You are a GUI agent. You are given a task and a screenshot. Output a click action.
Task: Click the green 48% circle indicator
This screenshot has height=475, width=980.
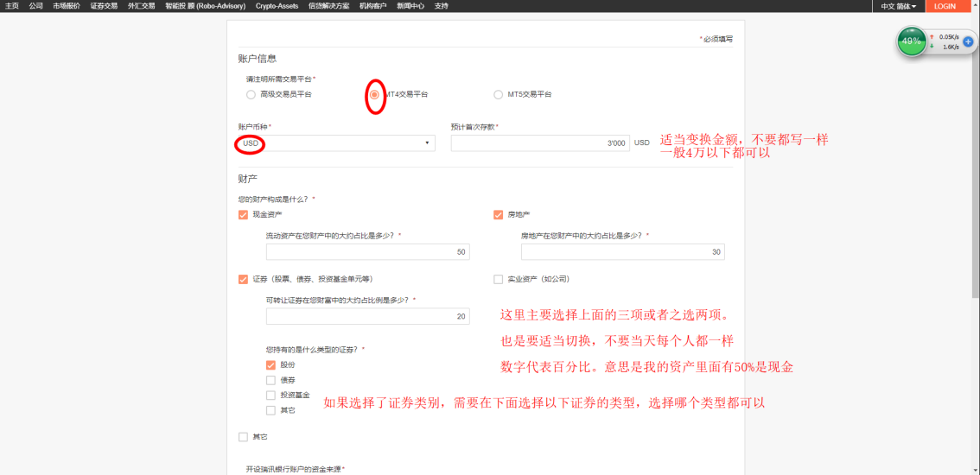click(x=911, y=41)
